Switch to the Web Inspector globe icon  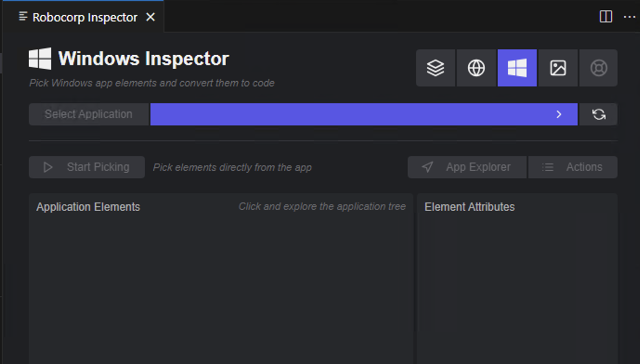[476, 68]
